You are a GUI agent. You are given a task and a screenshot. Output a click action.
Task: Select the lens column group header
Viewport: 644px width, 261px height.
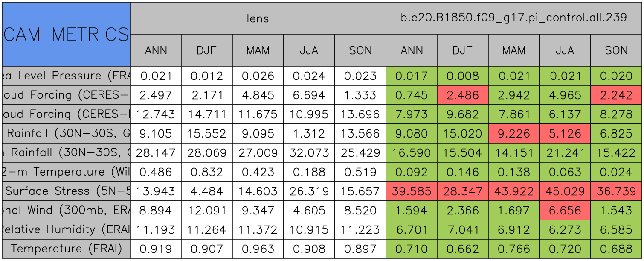[258, 18]
